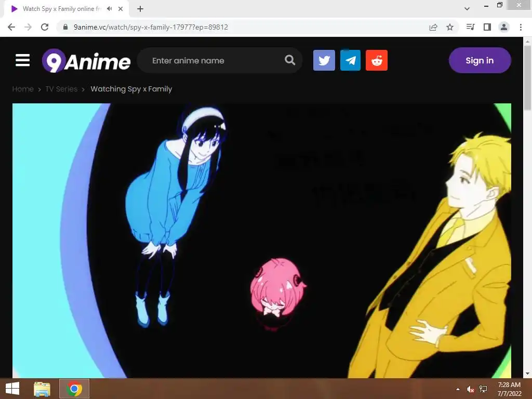View site info via padlock icon

point(66,27)
